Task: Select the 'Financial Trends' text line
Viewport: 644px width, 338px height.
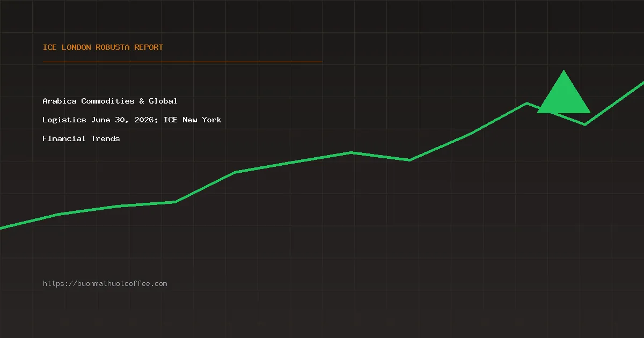Action: point(81,138)
